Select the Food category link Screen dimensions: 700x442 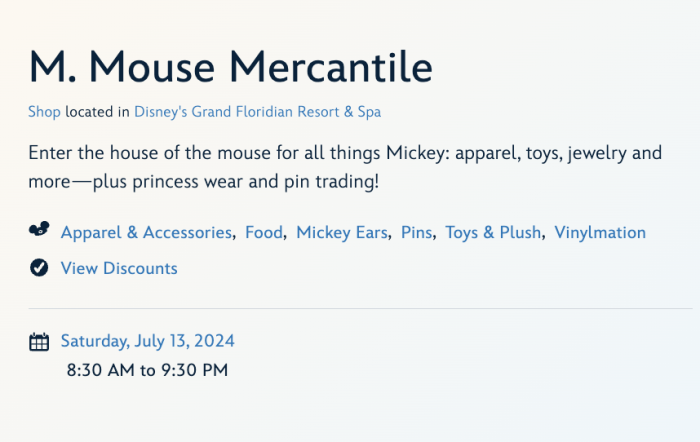(264, 232)
